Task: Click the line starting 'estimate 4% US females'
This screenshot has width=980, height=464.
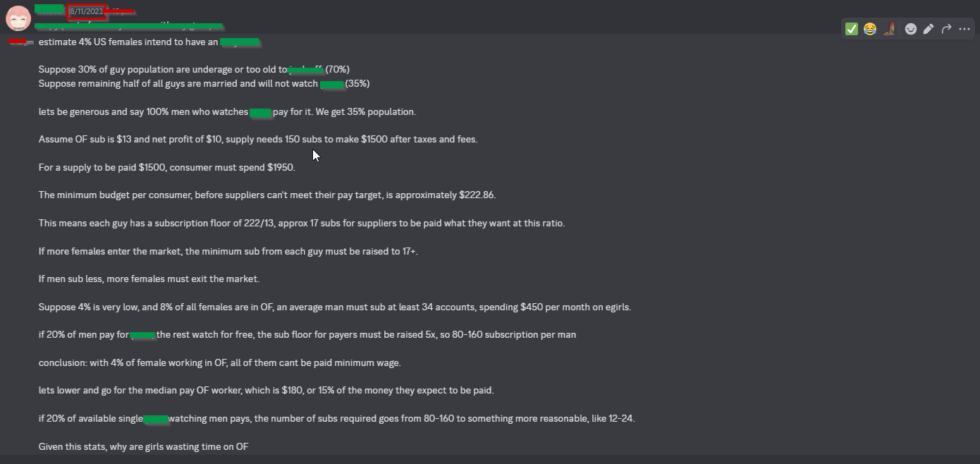Action: tap(149, 42)
